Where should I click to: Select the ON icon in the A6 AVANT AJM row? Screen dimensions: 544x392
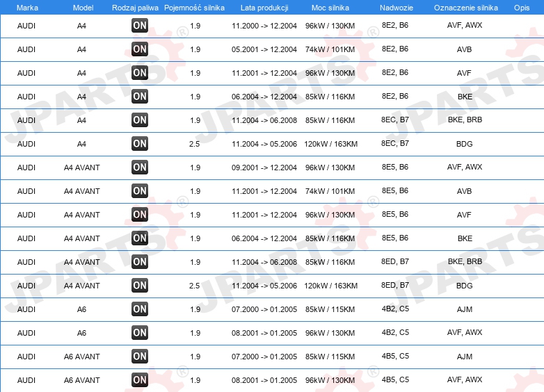(x=140, y=357)
